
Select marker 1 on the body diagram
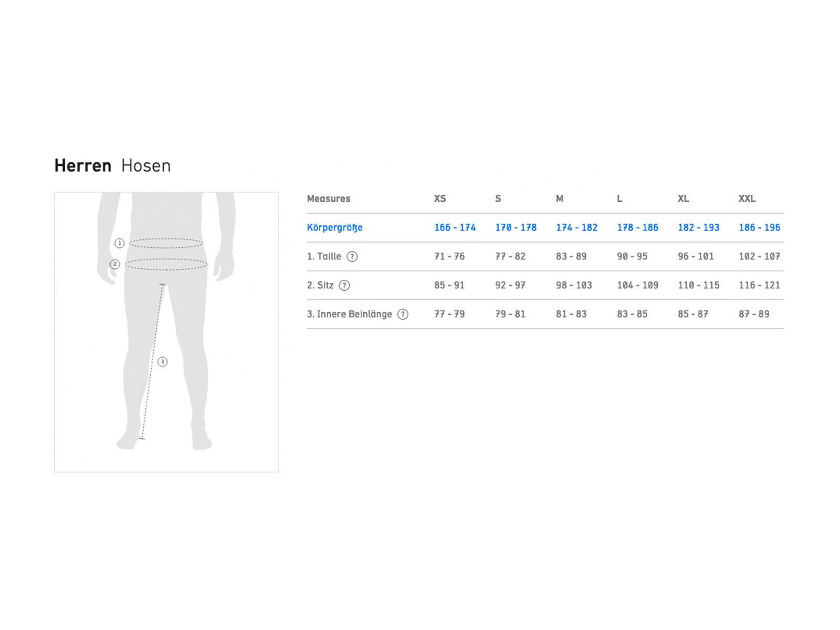(x=120, y=243)
